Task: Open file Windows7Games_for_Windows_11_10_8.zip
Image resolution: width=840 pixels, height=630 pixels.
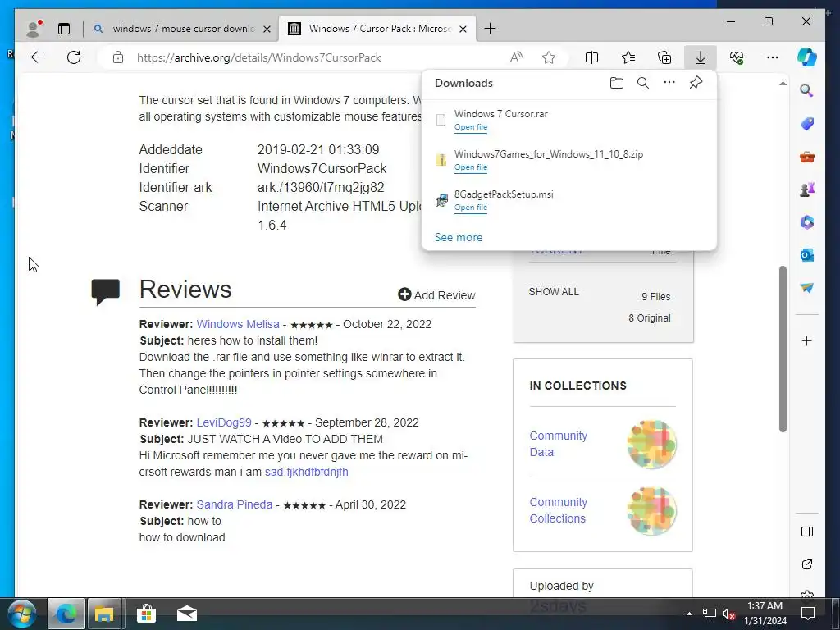Action: [x=471, y=167]
